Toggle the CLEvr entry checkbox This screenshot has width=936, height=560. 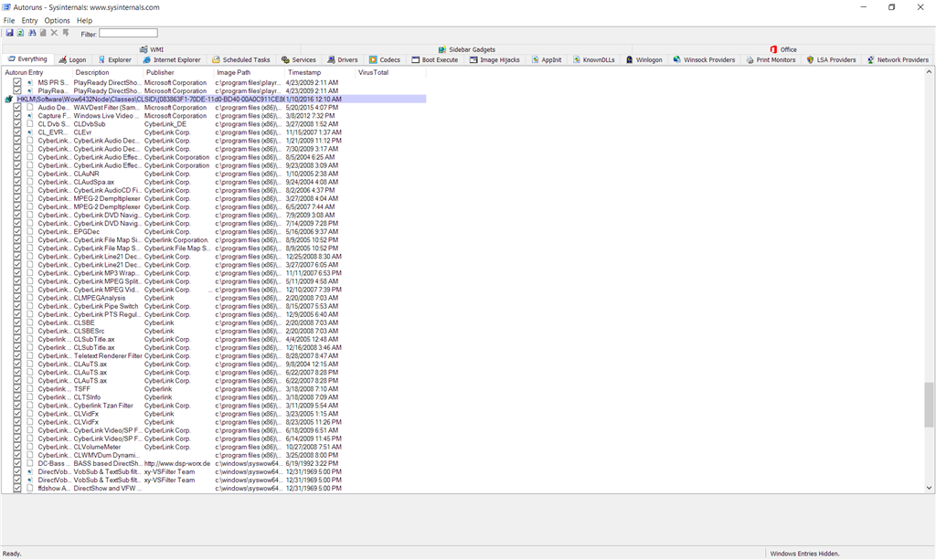pos(17,132)
